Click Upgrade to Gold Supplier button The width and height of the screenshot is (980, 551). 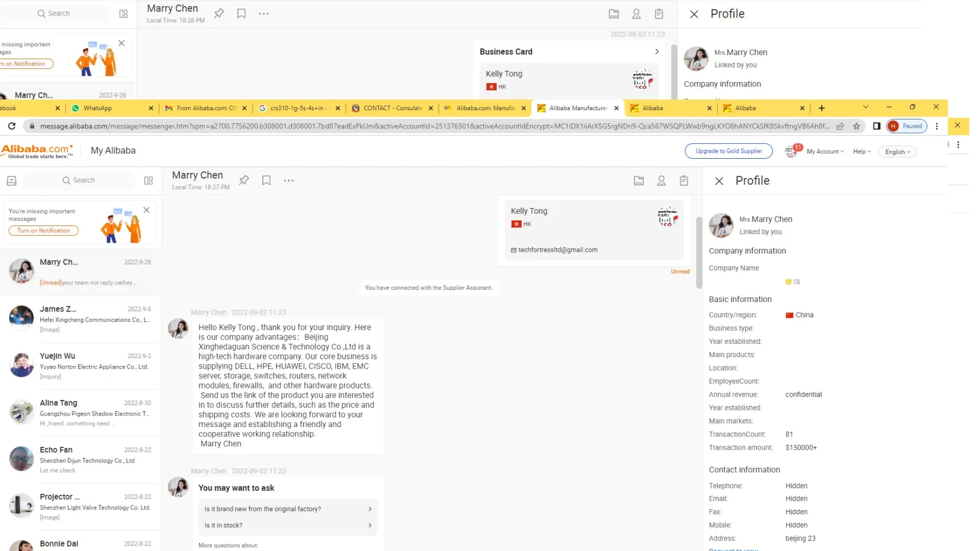coord(729,151)
